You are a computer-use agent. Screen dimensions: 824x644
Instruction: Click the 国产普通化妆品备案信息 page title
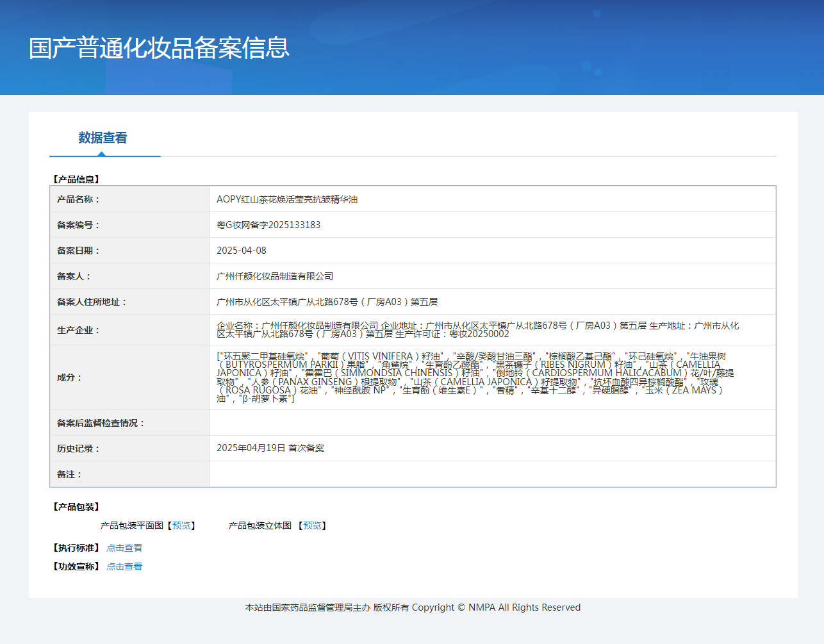(x=159, y=48)
